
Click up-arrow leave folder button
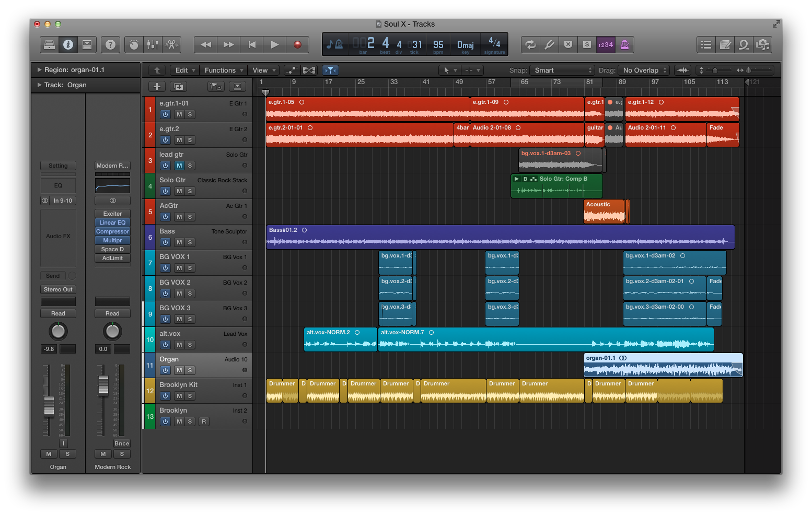(x=157, y=70)
